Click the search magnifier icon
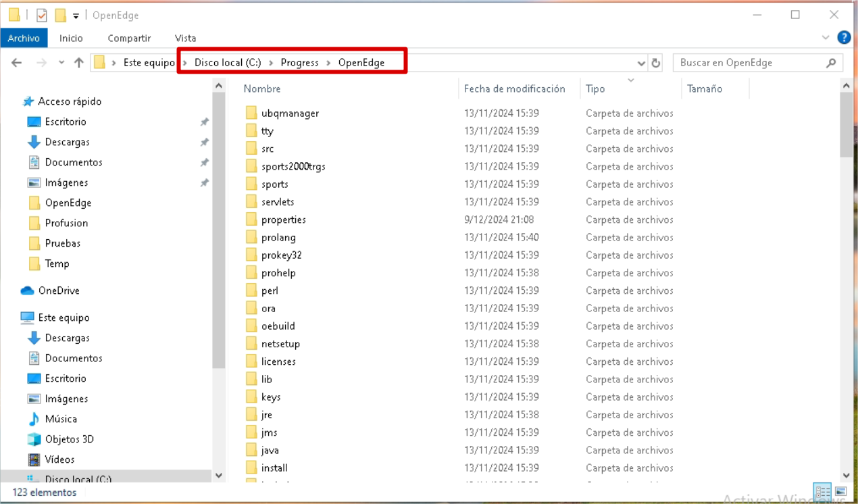Viewport: 858px width, 504px height. coord(831,63)
